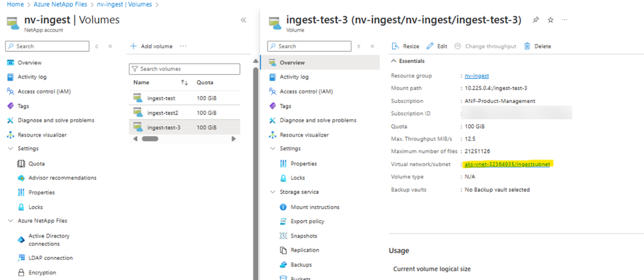Click Add volume plus button
This screenshot has width=644, height=280.
click(x=151, y=46)
